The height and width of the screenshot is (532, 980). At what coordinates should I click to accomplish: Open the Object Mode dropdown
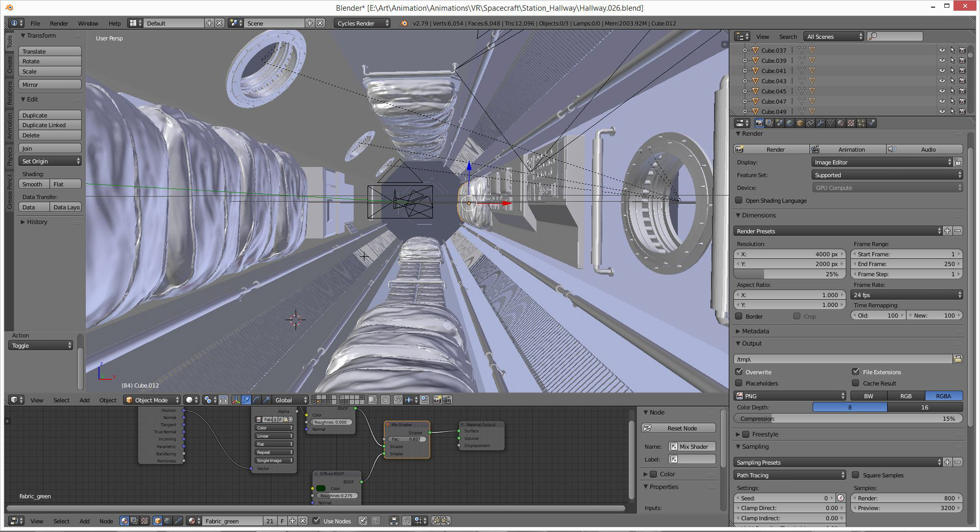[x=152, y=400]
